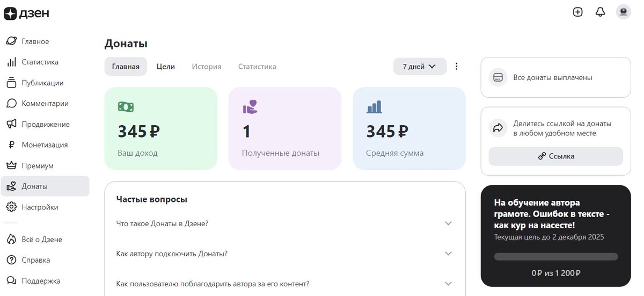Open the user profile avatar

[624, 12]
